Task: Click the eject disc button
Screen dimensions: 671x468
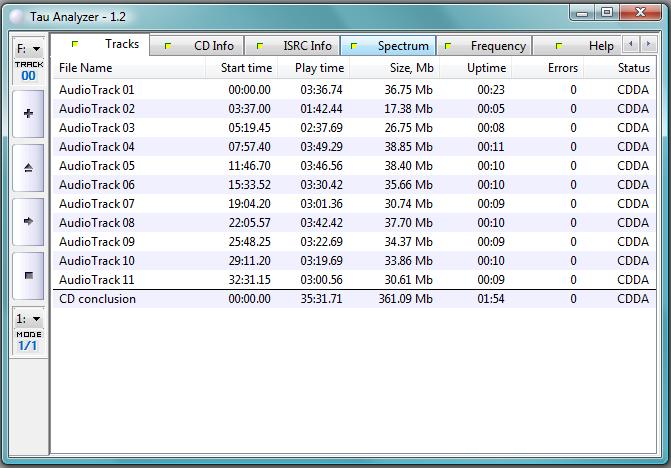Action: 28,168
